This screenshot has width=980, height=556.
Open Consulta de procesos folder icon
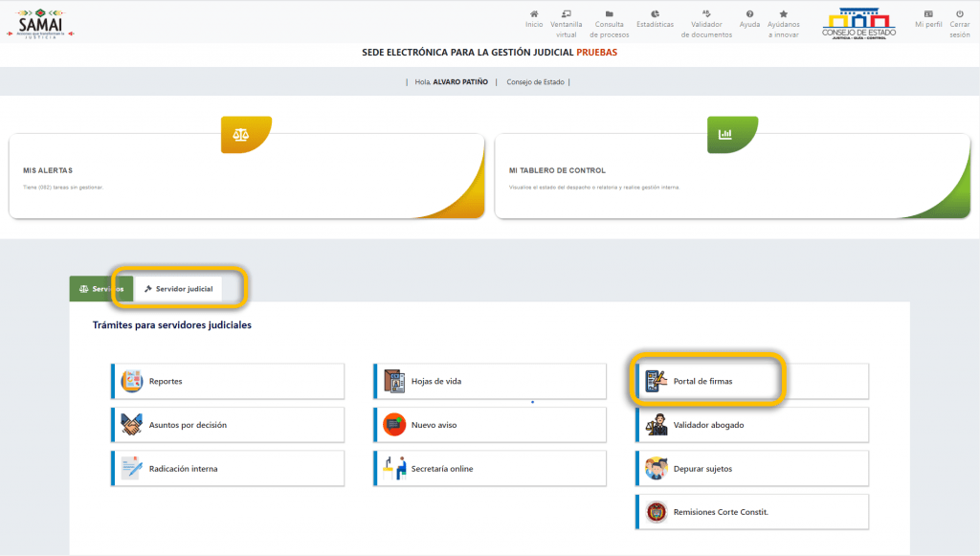pyautogui.click(x=610, y=14)
